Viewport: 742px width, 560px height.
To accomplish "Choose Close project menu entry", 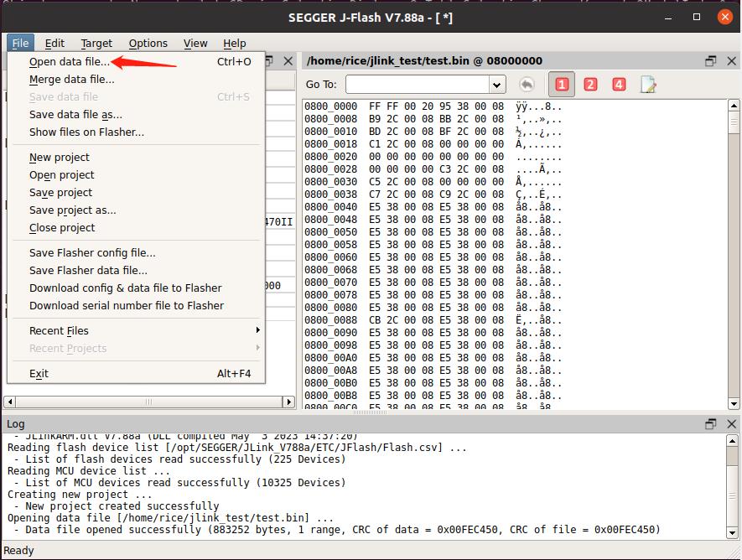I will click(137, 227).
